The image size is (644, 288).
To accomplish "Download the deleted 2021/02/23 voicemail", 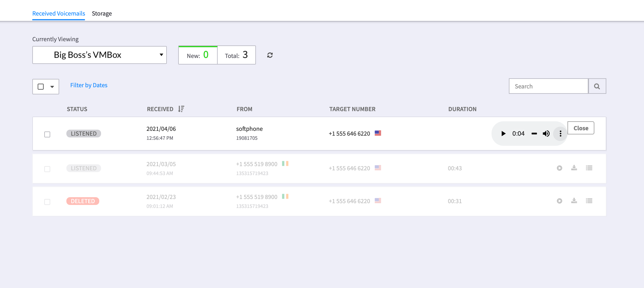I will click(x=574, y=201).
